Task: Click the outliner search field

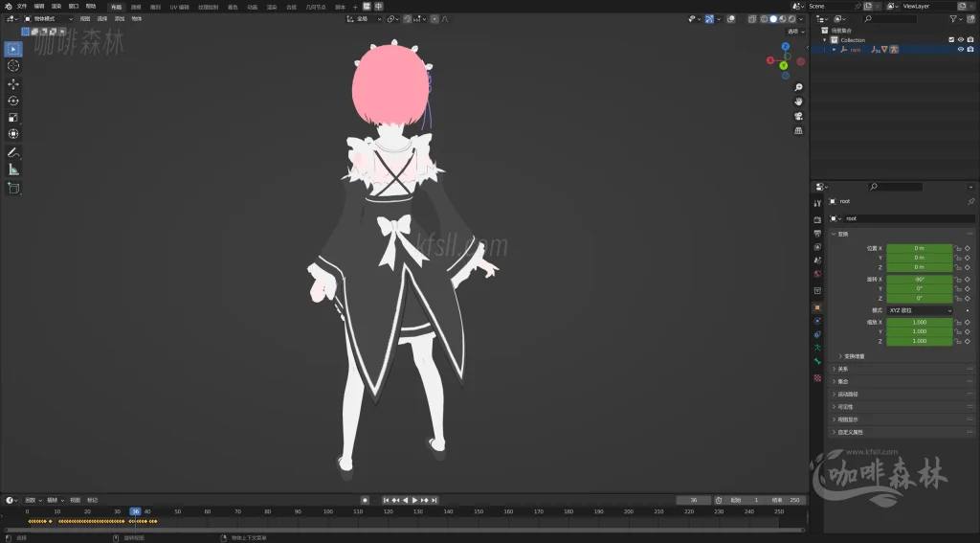Action: 890,19
